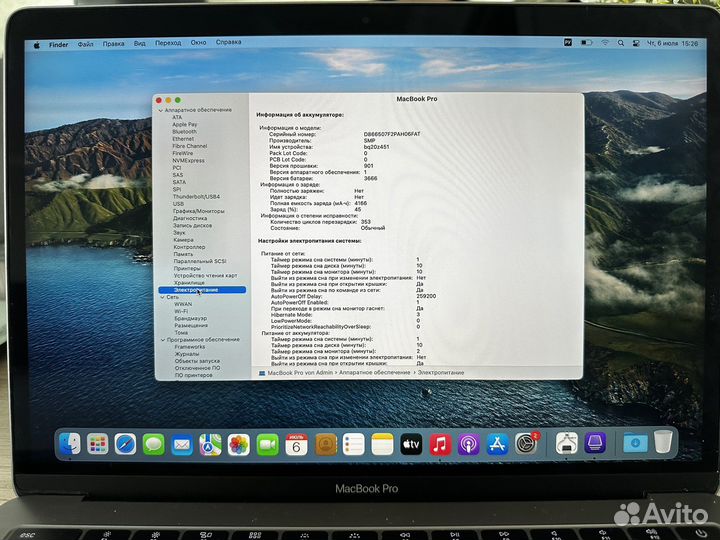The image size is (720, 540).
Task: Select the highlighted Электропитание row
Action: click(202, 290)
